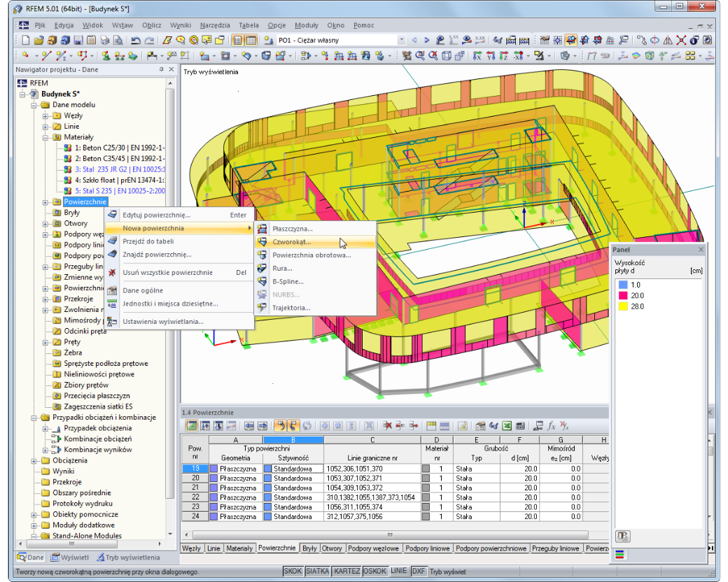Toggle KARTEZ in status bar
Image resolution: width=728 pixels, height=582 pixels.
click(x=346, y=572)
